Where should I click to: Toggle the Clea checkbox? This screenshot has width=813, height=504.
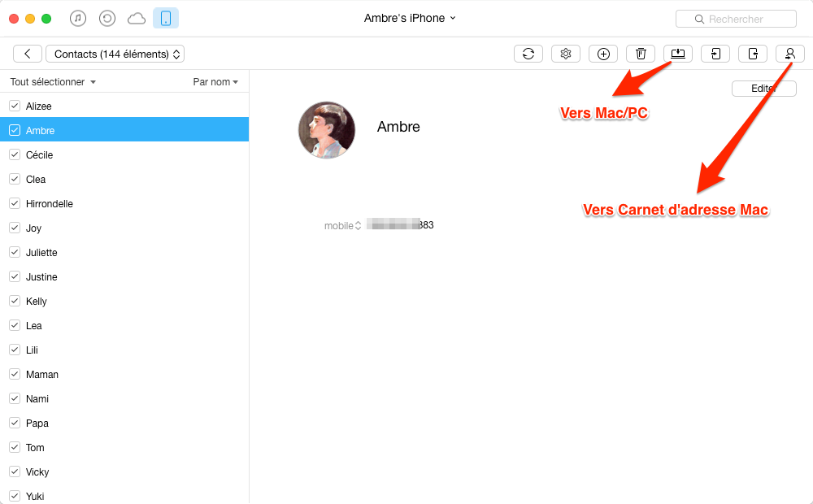tap(15, 179)
